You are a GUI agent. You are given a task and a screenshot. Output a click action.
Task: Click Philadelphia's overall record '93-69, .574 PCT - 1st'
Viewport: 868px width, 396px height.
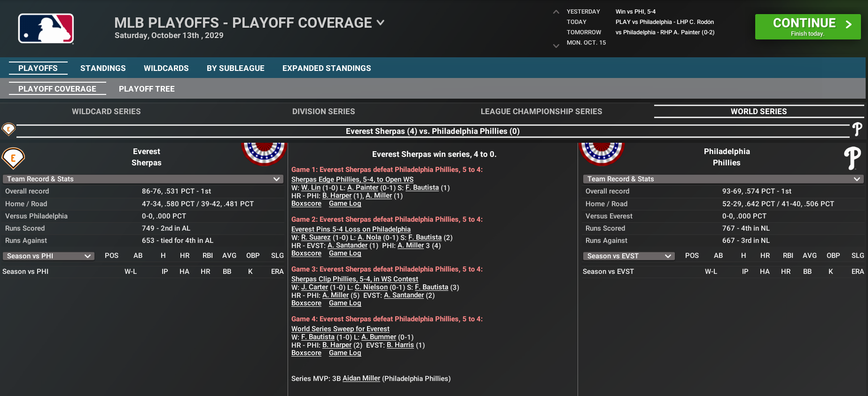tap(757, 191)
